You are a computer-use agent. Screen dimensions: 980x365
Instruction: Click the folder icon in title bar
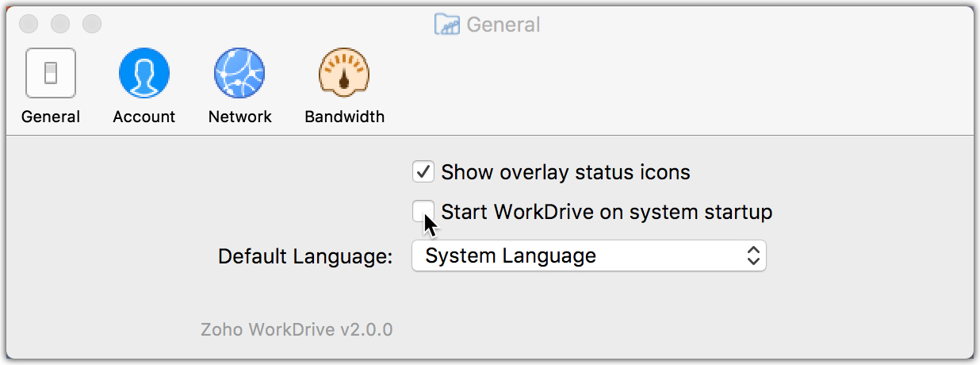(447, 25)
